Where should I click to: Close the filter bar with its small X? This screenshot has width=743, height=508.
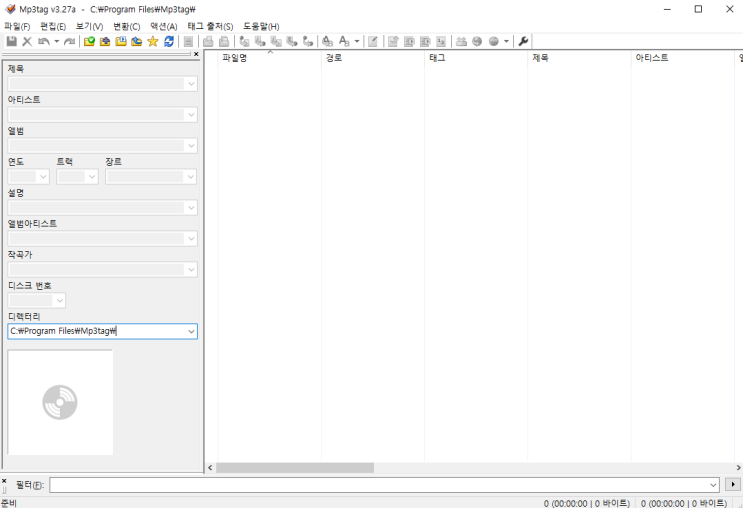[4, 481]
